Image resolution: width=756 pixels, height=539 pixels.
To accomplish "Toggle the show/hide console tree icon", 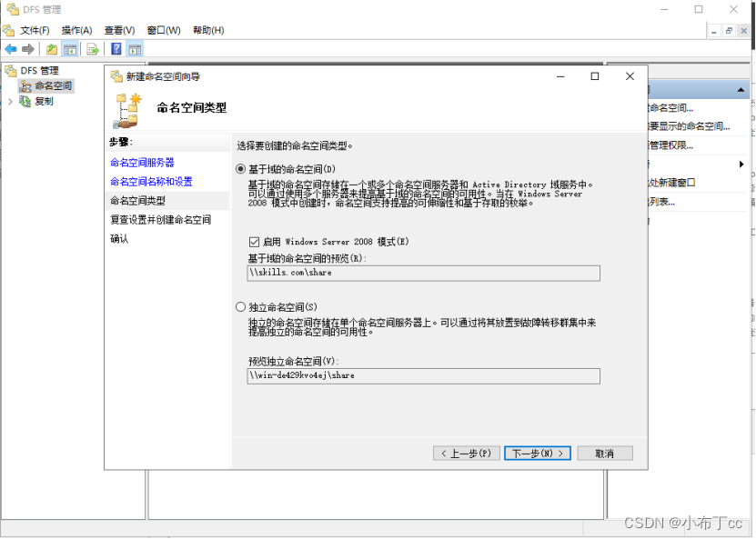I will pyautogui.click(x=70, y=49).
